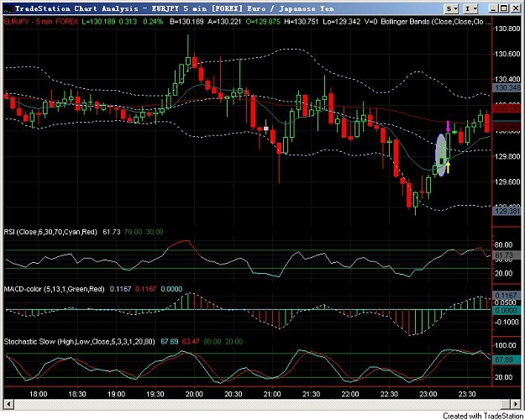Click the cyan '0.0000' value in the MACD label row
The image size is (525, 420).
[x=171, y=289]
